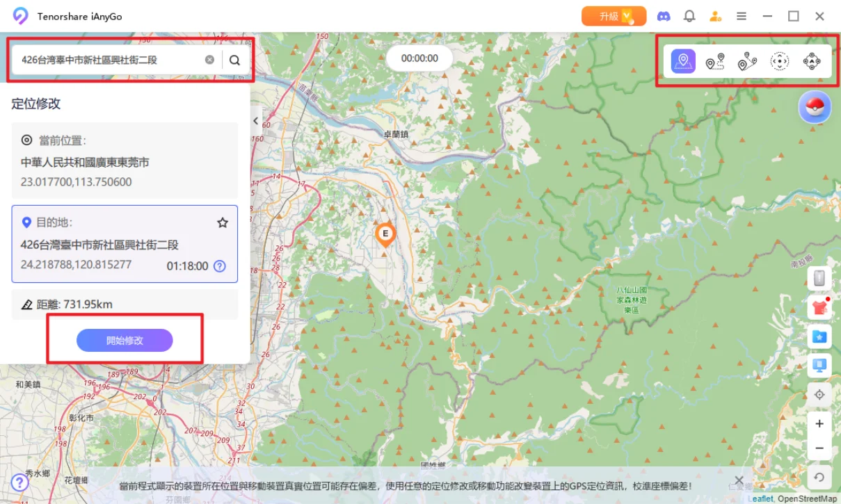Collapse the location modification side panel

(255, 121)
